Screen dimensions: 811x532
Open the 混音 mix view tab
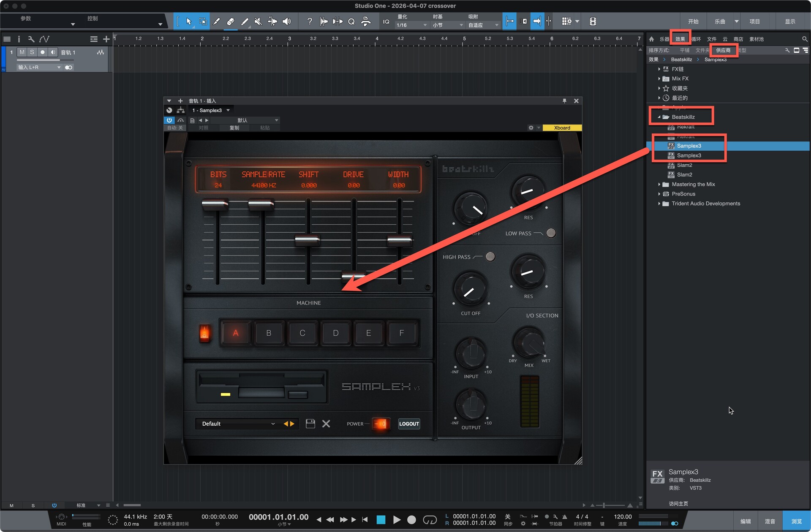point(770,521)
